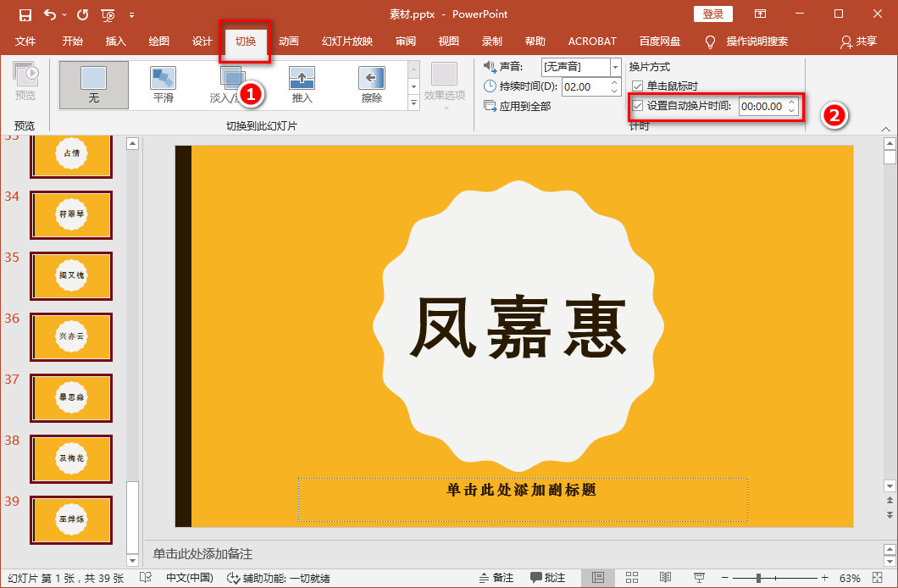
Task: Start slideshow from status bar icon
Action: coord(697,577)
